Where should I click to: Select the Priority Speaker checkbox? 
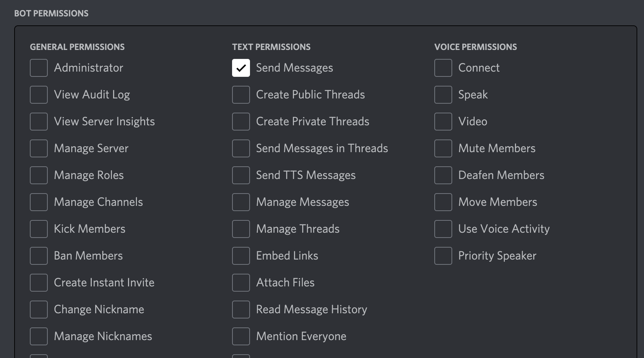(443, 256)
